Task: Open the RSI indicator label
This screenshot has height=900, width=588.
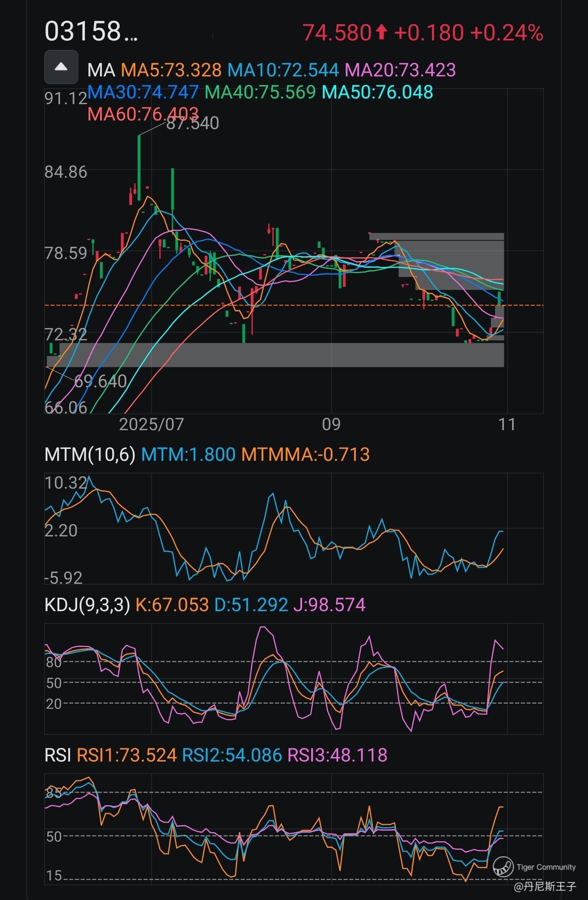Action: pos(58,755)
